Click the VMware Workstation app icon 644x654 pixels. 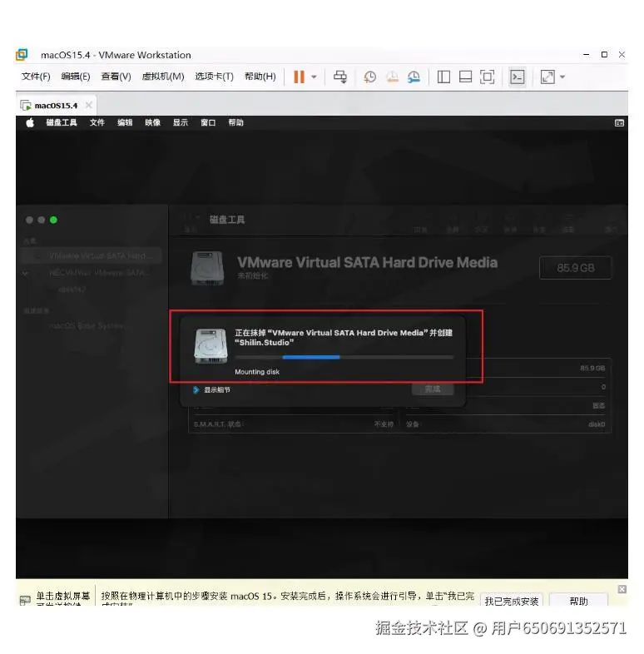pyautogui.click(x=22, y=55)
